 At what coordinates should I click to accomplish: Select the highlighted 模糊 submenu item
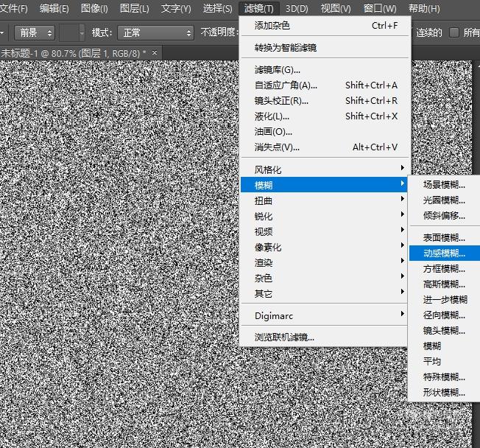[324, 185]
